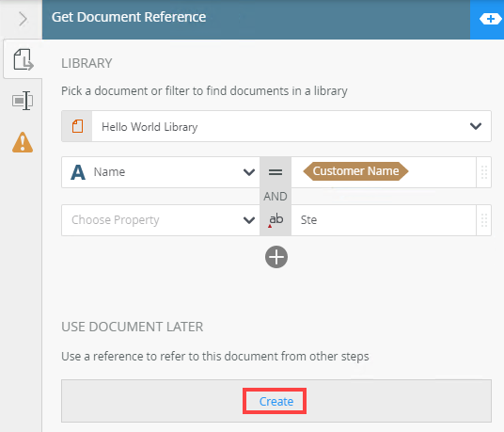The image size is (504, 432).
Task: Toggle the AND logical operator
Action: tap(276, 196)
